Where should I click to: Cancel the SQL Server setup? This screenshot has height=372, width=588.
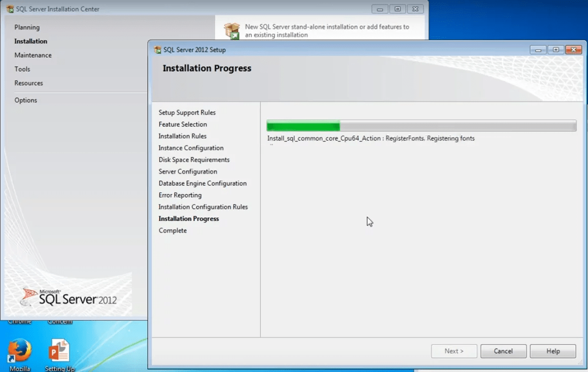503,351
